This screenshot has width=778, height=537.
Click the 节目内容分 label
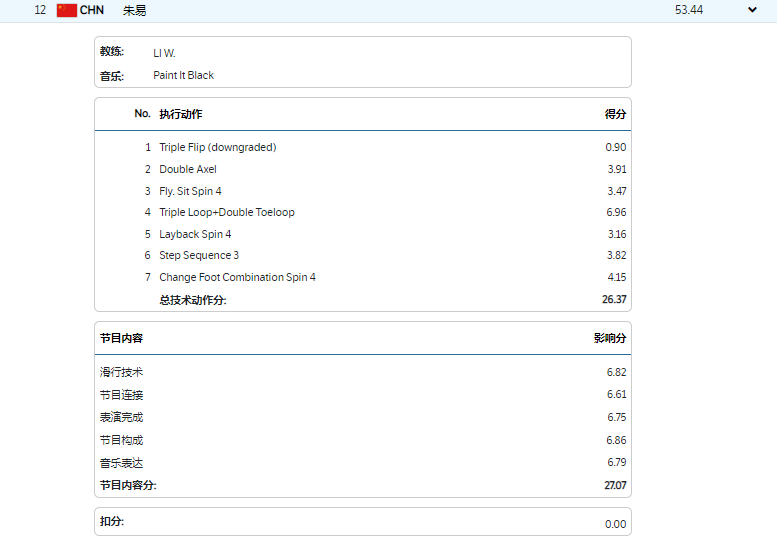point(128,485)
